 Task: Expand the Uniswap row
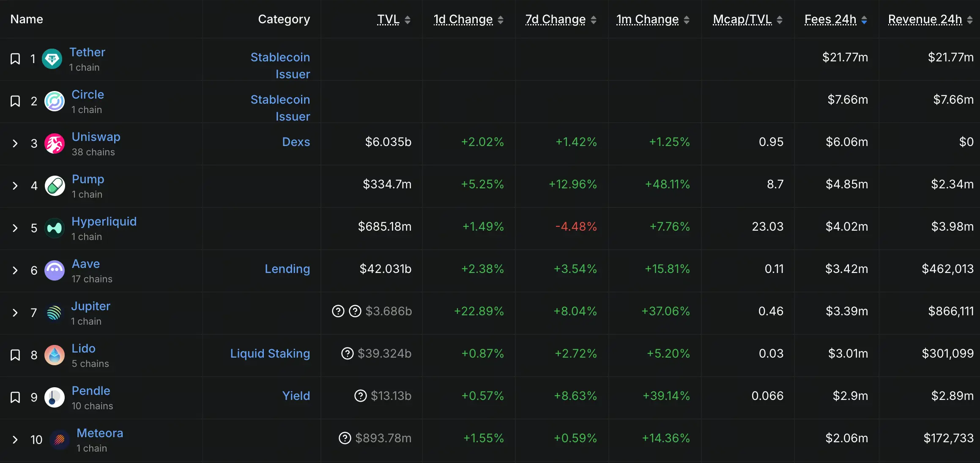(15, 143)
